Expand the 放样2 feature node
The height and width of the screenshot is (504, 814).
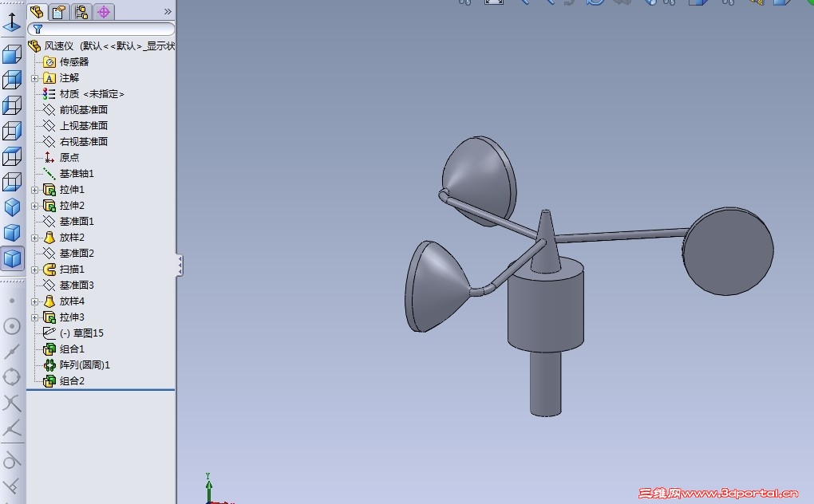35,238
